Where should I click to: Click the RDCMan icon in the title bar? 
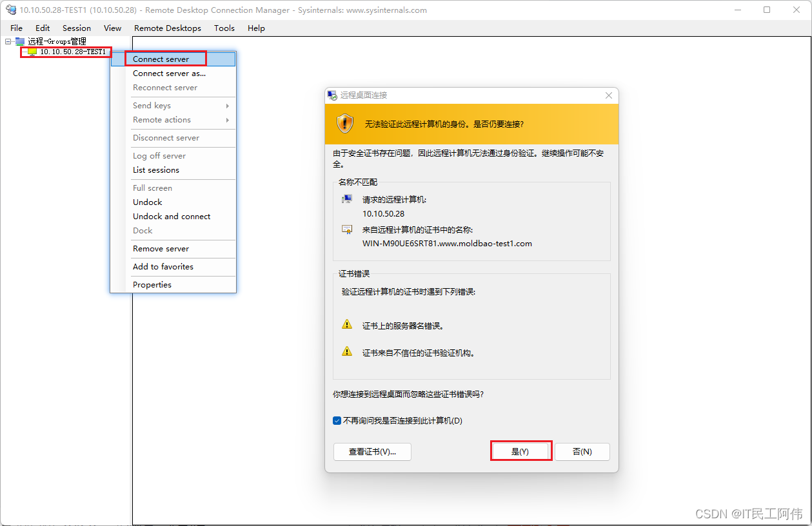(x=10, y=10)
